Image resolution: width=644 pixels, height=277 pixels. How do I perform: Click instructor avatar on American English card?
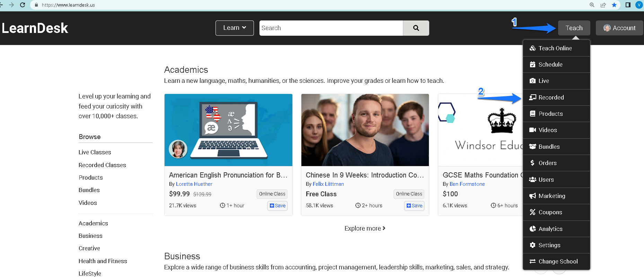tap(178, 149)
